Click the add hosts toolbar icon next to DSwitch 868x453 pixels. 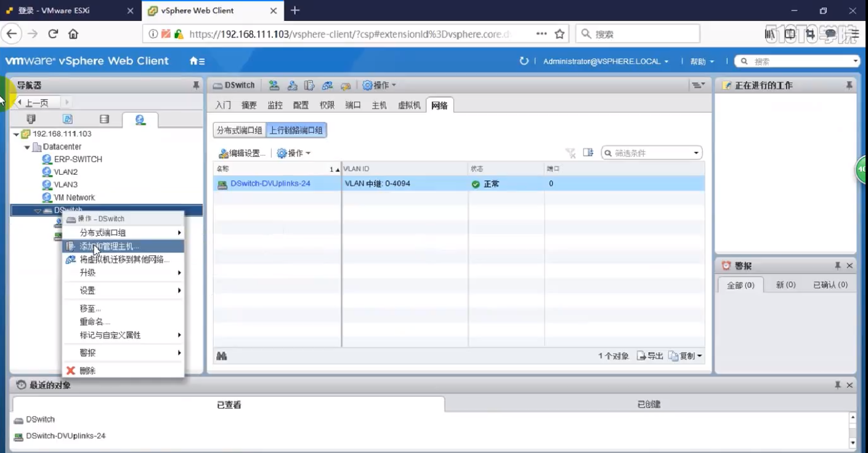point(274,86)
